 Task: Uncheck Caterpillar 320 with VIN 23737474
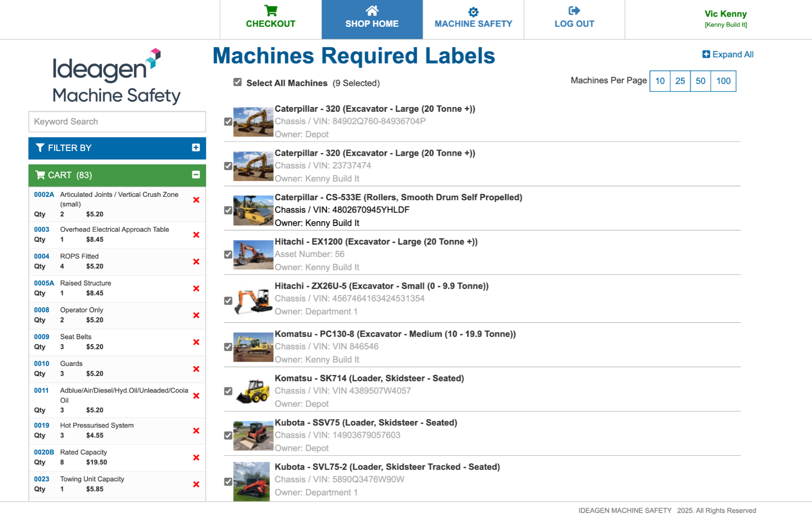coord(228,166)
